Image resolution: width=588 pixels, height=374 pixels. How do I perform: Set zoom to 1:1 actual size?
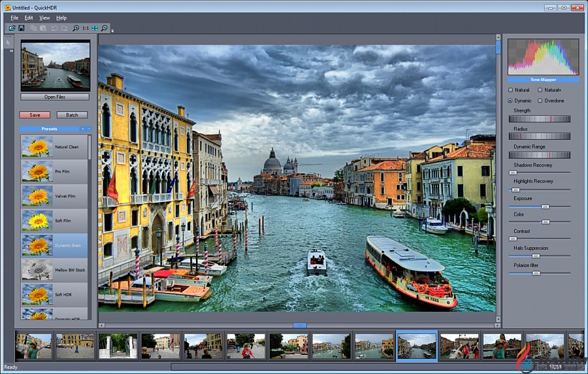[x=86, y=28]
